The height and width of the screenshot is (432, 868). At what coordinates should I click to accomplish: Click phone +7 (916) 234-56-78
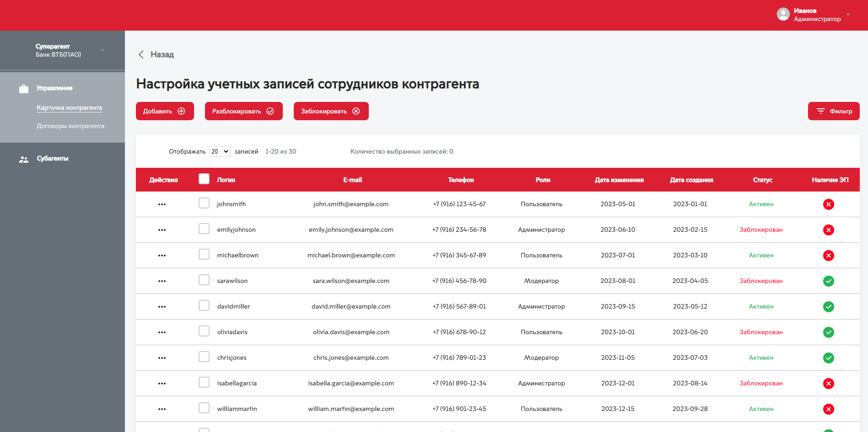(x=459, y=230)
